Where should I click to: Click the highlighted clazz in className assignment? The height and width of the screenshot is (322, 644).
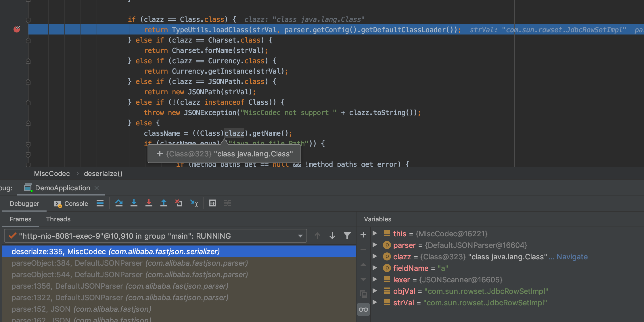coord(234,133)
